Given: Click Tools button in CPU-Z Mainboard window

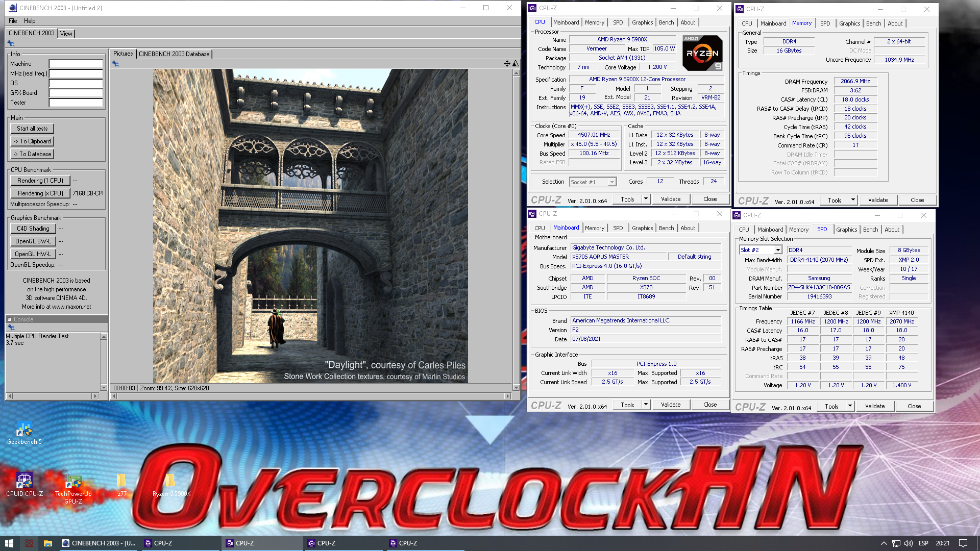Looking at the screenshot, I should pos(627,405).
